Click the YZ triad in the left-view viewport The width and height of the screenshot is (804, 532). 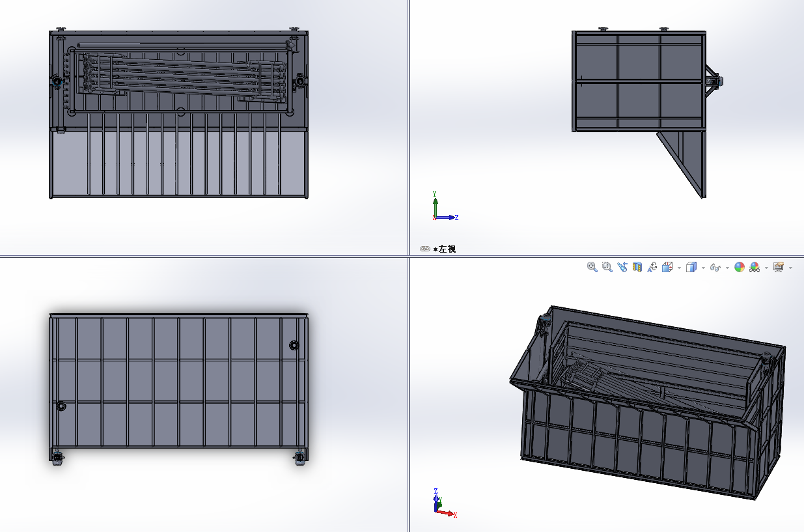445,206
